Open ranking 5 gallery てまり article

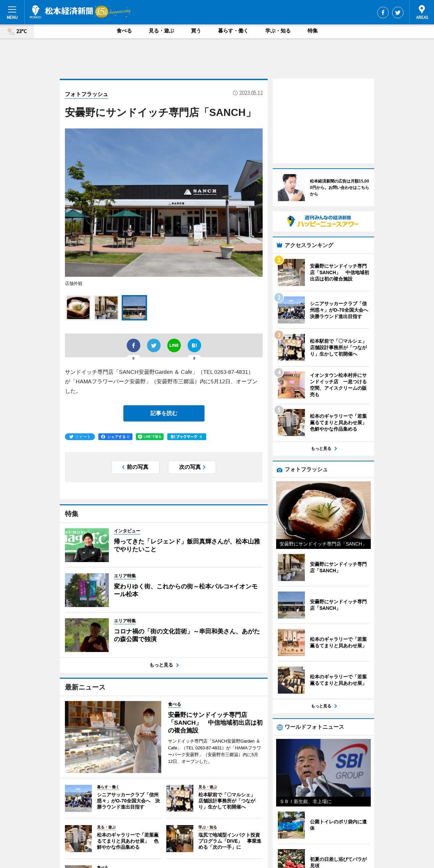point(323,423)
